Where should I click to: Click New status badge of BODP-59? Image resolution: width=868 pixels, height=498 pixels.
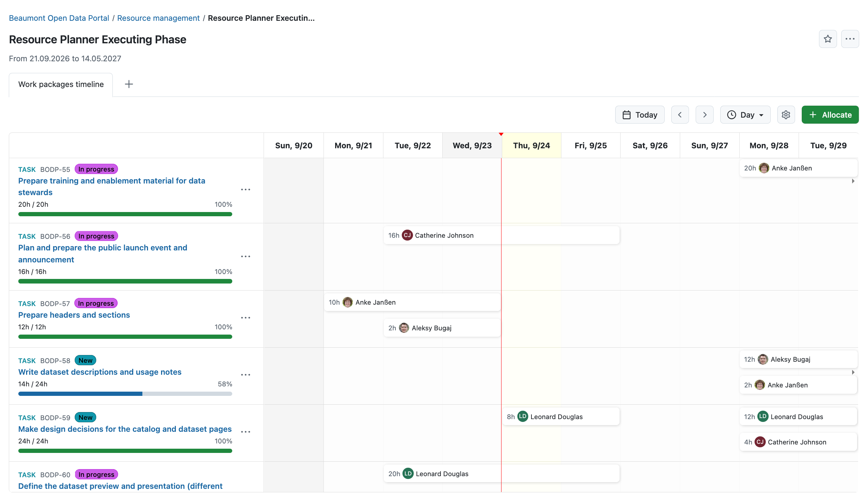coord(85,417)
